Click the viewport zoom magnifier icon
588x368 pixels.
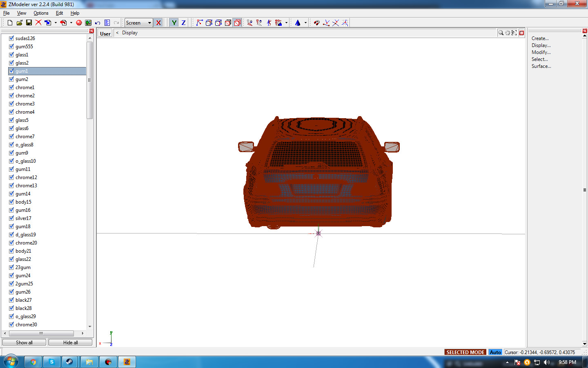tap(501, 33)
